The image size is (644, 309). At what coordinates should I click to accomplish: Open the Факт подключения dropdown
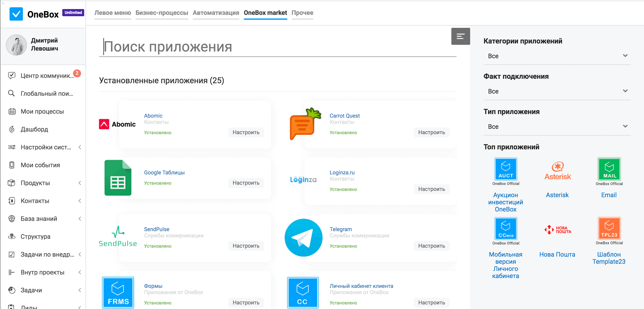tap(557, 91)
